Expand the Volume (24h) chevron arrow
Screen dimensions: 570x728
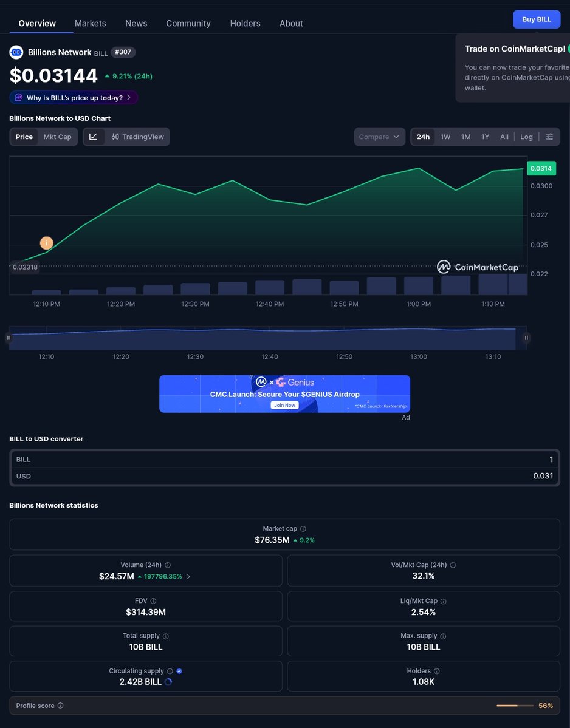pyautogui.click(x=188, y=577)
